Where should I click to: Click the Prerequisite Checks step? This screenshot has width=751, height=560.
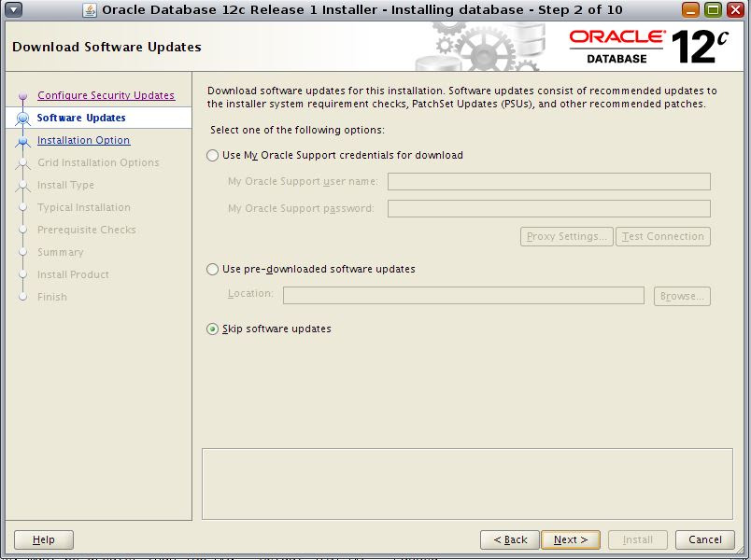87,231
